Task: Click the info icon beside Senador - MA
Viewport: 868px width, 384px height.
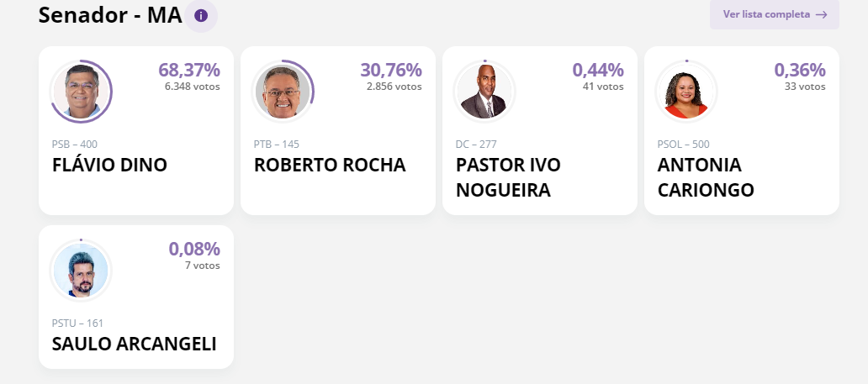Action: (x=200, y=15)
